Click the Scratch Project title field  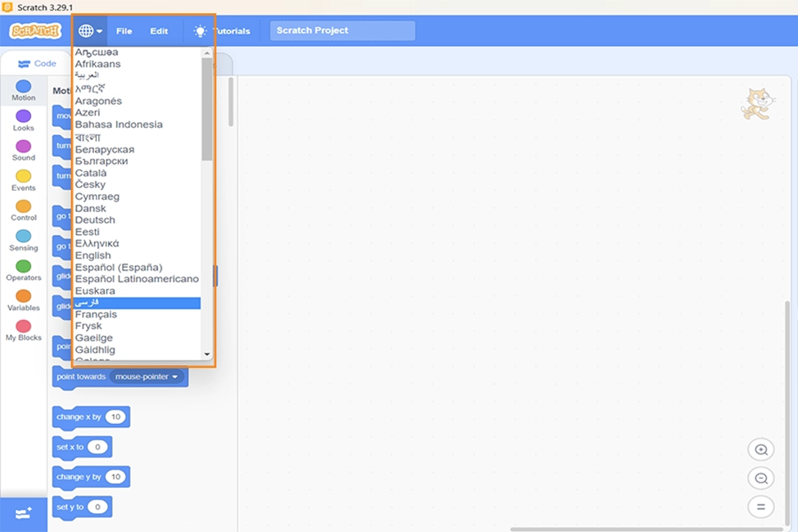click(x=342, y=31)
